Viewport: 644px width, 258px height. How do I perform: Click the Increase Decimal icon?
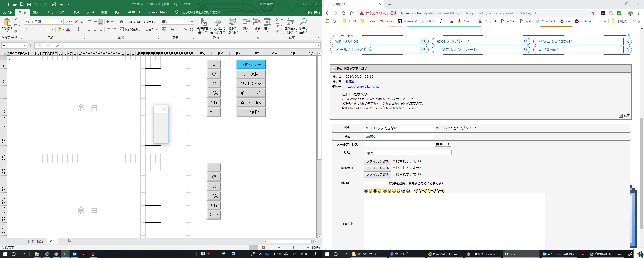point(186,30)
